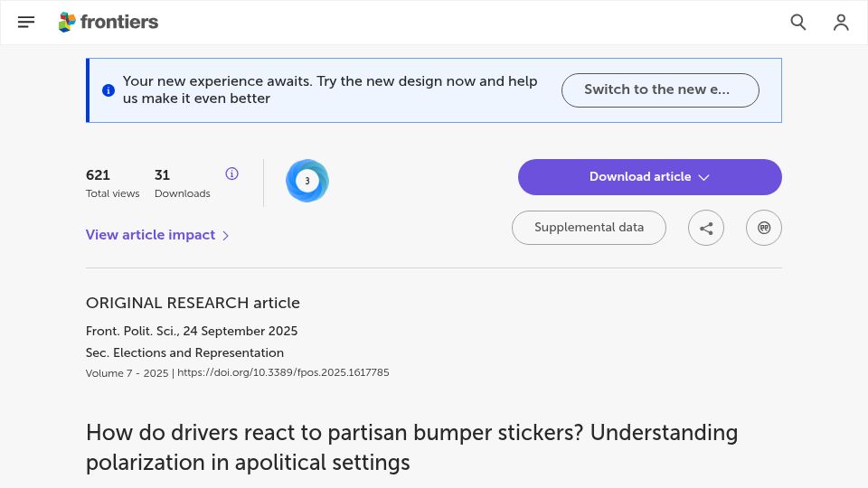This screenshot has height=488, width=868.
Task: Open the search magnifier icon
Action: click(797, 22)
